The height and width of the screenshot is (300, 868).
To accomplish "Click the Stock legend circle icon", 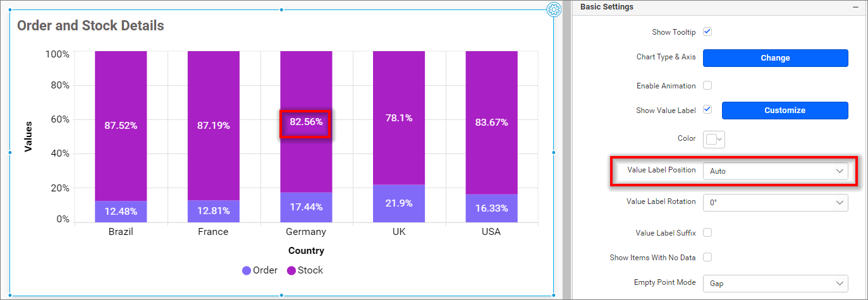I will 291,270.
